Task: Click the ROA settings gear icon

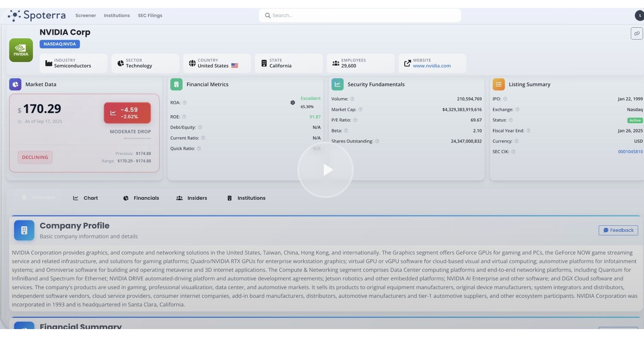Action: (293, 103)
